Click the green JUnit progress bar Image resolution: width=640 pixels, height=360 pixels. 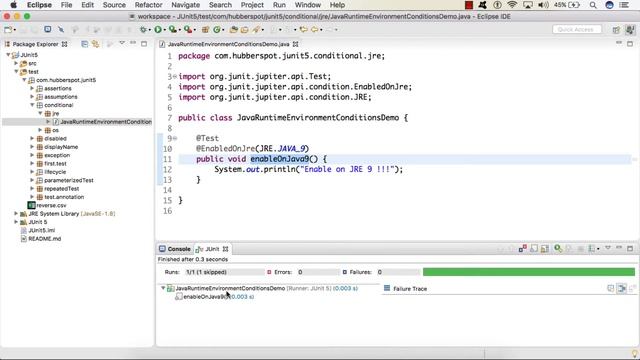click(529, 272)
